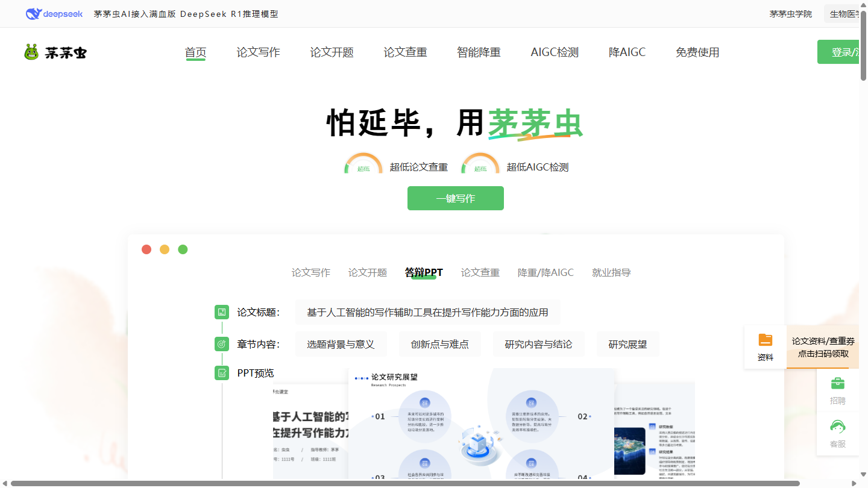868x488 pixels.
Task: Click the red window dot
Action: click(146, 249)
